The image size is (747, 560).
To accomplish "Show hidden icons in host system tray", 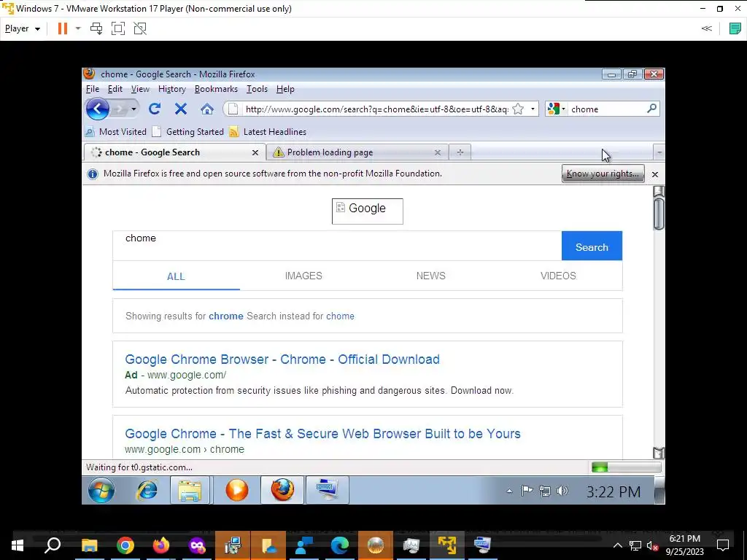I will pyautogui.click(x=617, y=545).
